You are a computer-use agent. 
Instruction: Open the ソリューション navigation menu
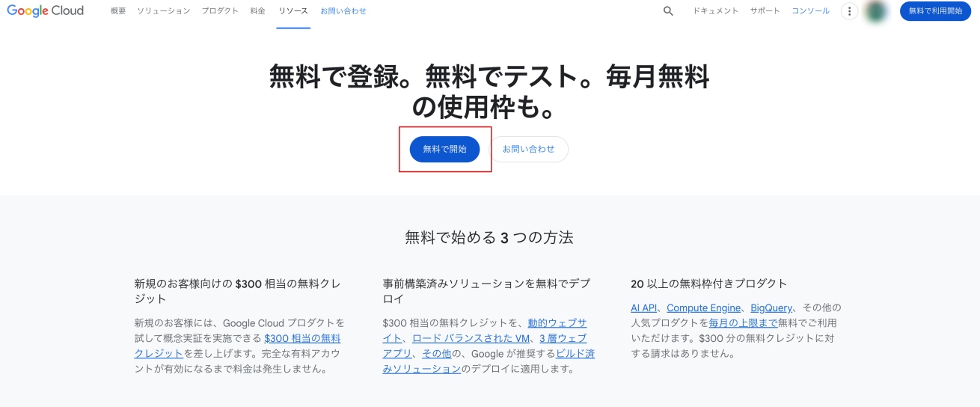[x=163, y=11]
